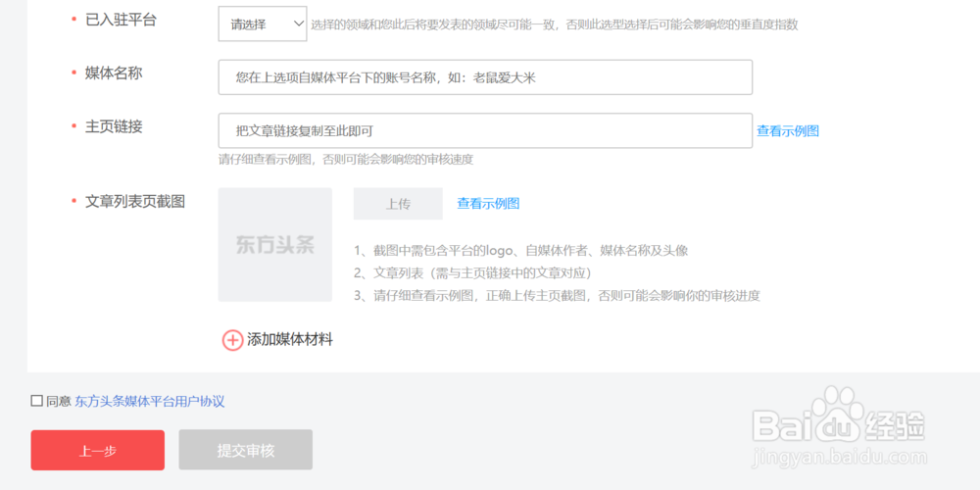The width and height of the screenshot is (980, 490).
Task: Open 查看示例图 link next to 上传
Action: pos(488,204)
